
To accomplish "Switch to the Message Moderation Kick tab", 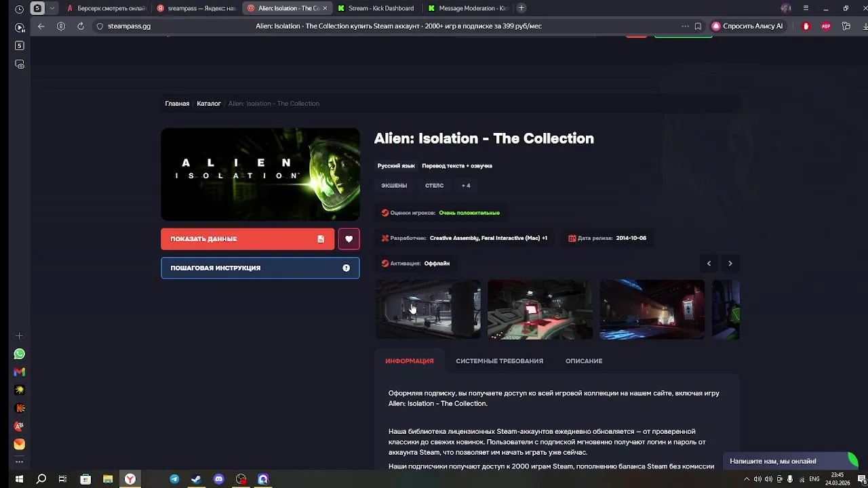I will 468,8.
